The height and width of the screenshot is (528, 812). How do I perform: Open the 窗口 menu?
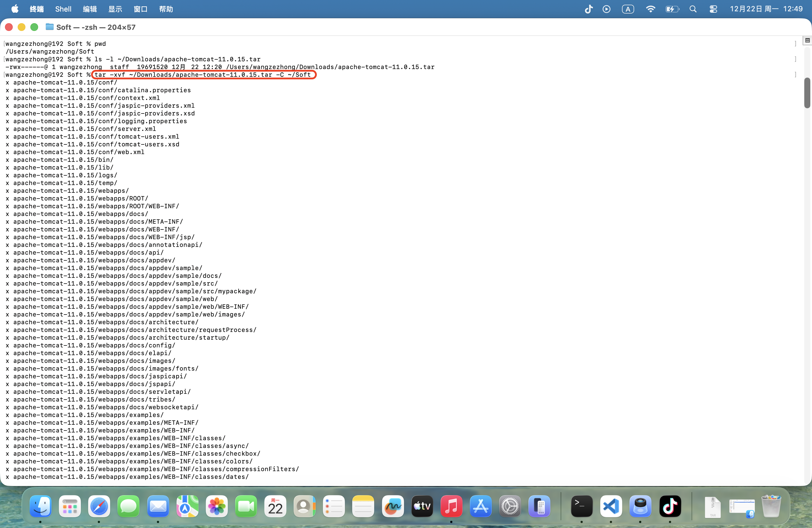(x=140, y=9)
